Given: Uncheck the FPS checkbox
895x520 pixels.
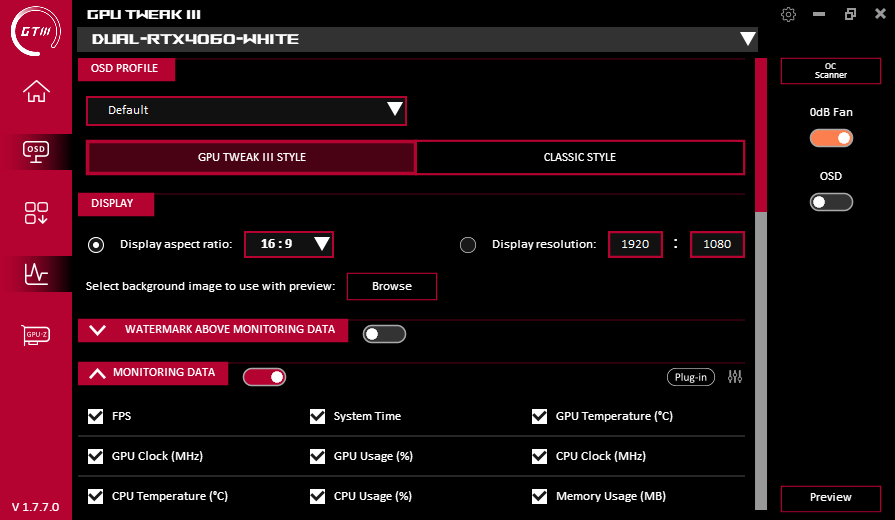Looking at the screenshot, I should coord(95,416).
